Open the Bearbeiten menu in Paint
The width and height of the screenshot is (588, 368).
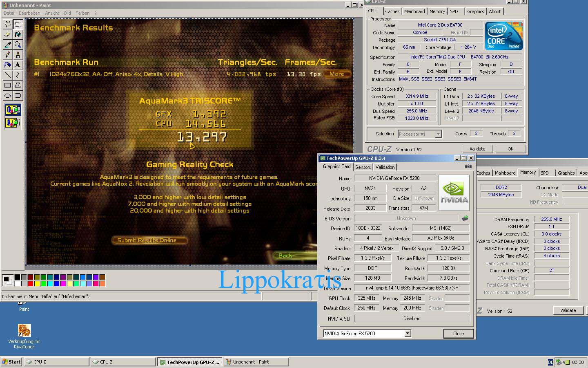tap(29, 13)
